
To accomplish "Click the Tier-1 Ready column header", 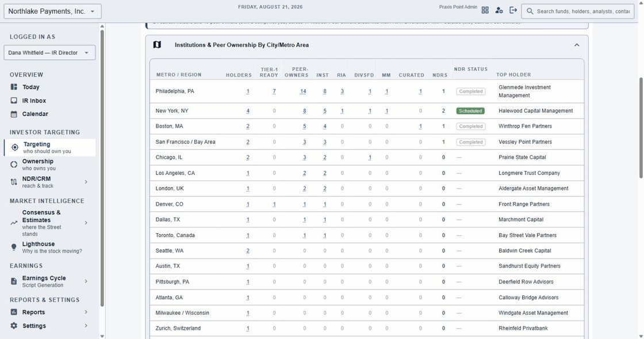I will [269, 72].
